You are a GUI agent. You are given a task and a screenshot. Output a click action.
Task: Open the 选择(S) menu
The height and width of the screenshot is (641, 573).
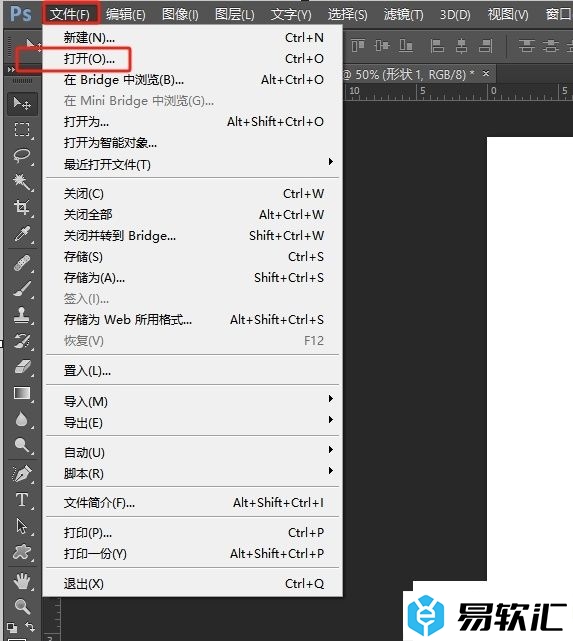347,14
